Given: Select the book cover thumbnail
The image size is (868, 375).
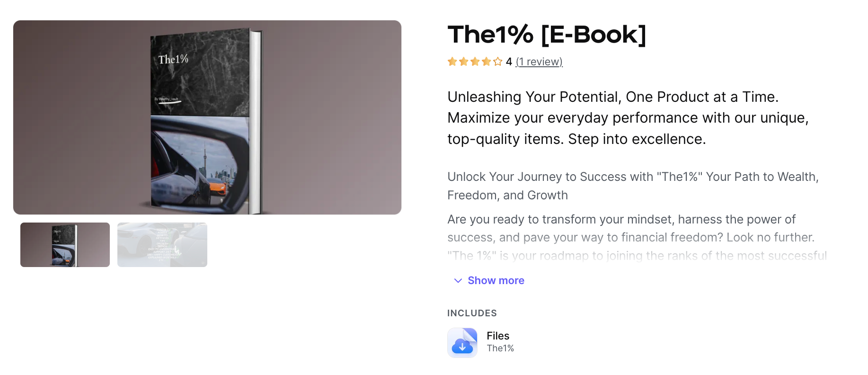Looking at the screenshot, I should coord(64,245).
